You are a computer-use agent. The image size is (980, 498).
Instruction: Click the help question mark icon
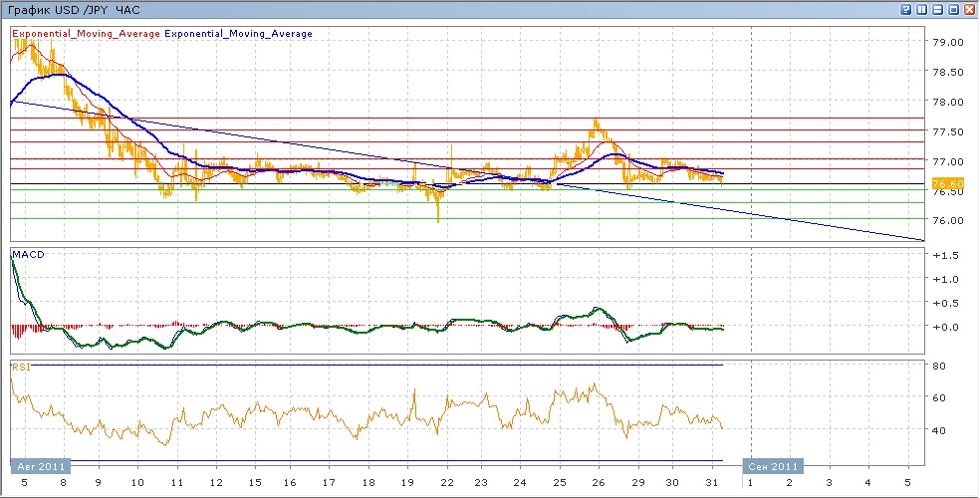906,9
